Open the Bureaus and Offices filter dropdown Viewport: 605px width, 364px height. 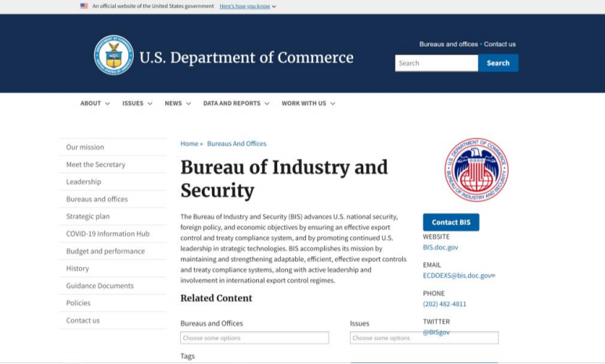click(x=254, y=337)
